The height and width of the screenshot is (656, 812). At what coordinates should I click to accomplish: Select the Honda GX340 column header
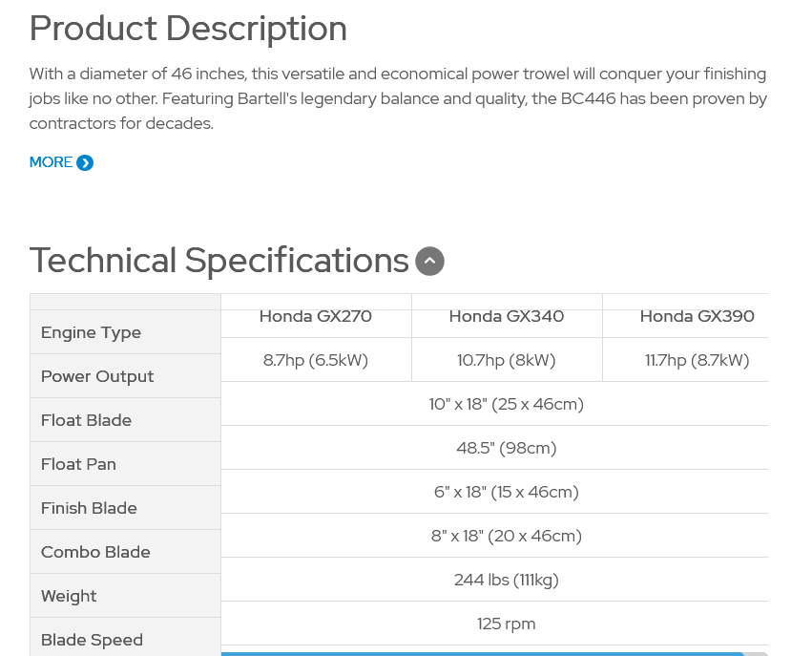(x=507, y=316)
